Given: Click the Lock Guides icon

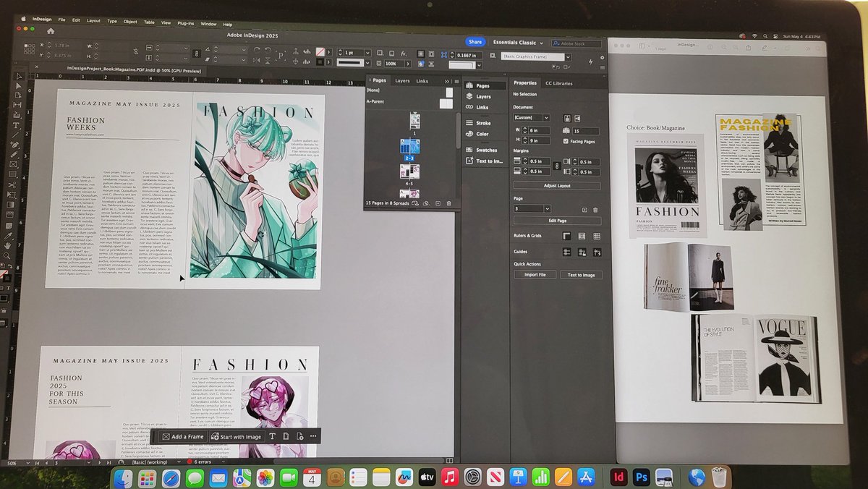Looking at the screenshot, I should (582, 252).
